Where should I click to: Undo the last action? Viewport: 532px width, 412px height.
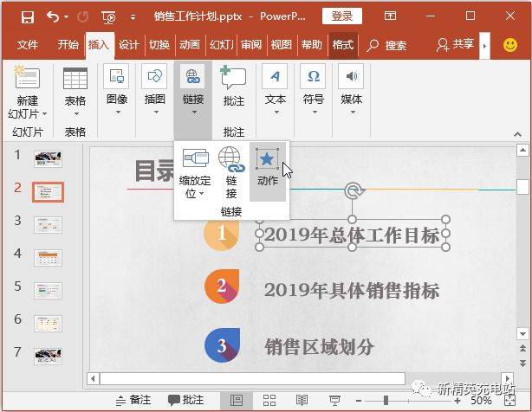tap(53, 16)
